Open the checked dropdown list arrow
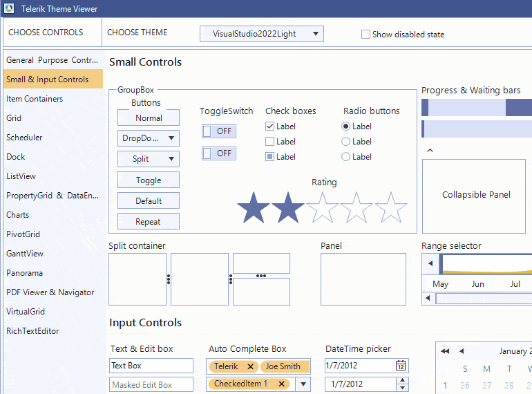Image resolution: width=532 pixels, height=394 pixels. click(303, 384)
